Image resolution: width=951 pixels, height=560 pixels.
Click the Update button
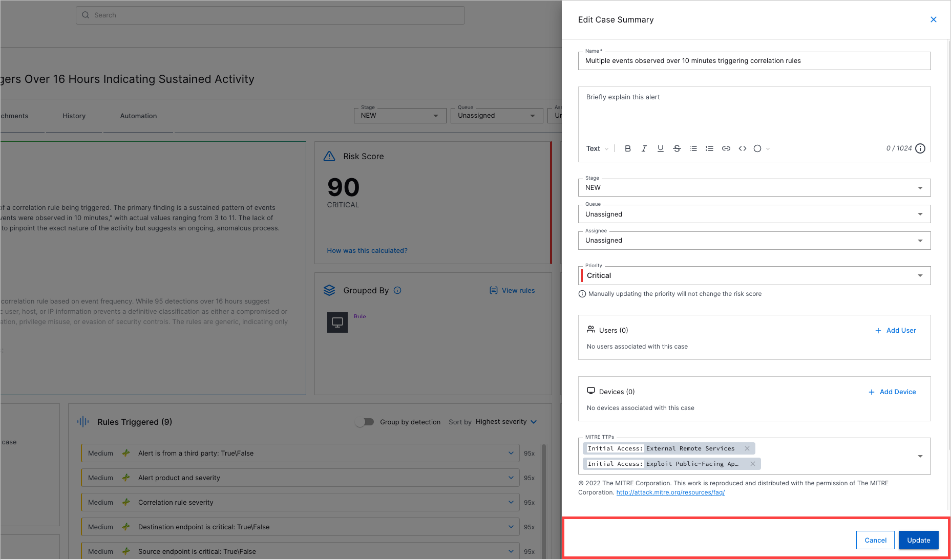point(919,540)
